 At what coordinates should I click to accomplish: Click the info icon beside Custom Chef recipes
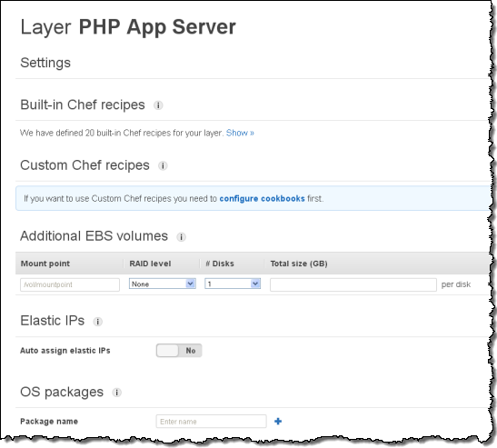point(163,165)
